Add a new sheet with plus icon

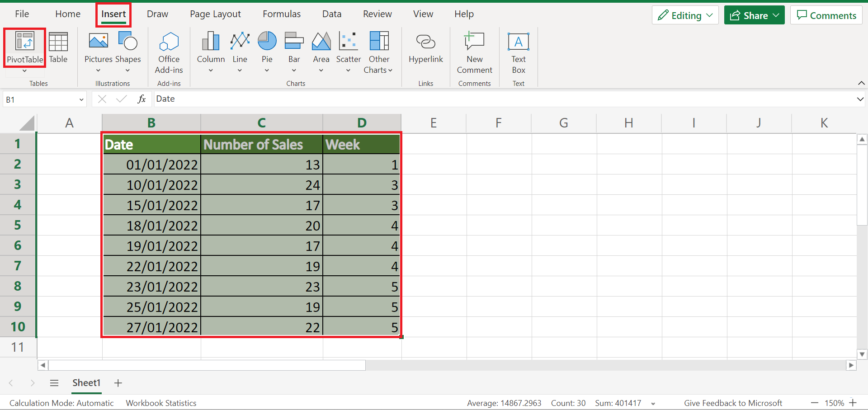118,383
